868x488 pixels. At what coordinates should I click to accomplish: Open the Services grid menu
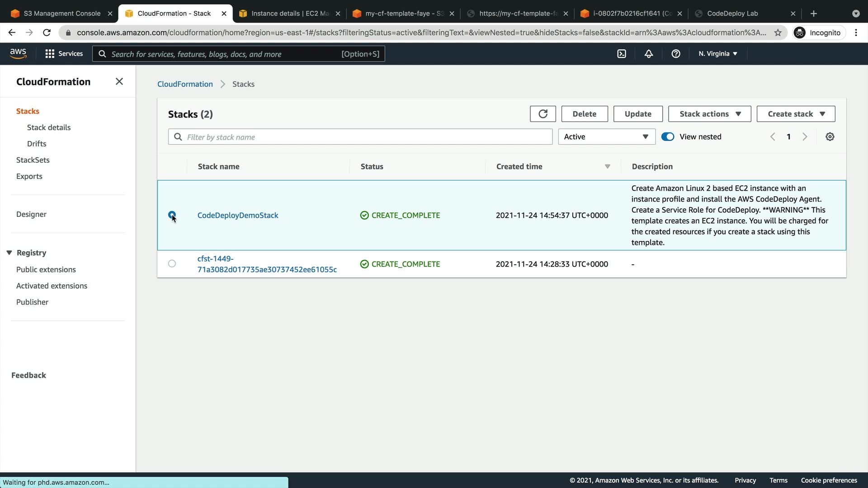pos(64,54)
